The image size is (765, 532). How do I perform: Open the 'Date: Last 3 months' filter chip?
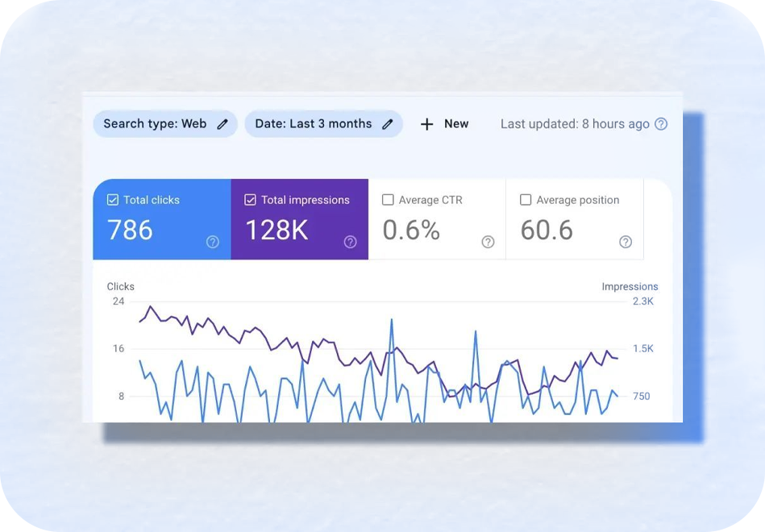click(313, 124)
